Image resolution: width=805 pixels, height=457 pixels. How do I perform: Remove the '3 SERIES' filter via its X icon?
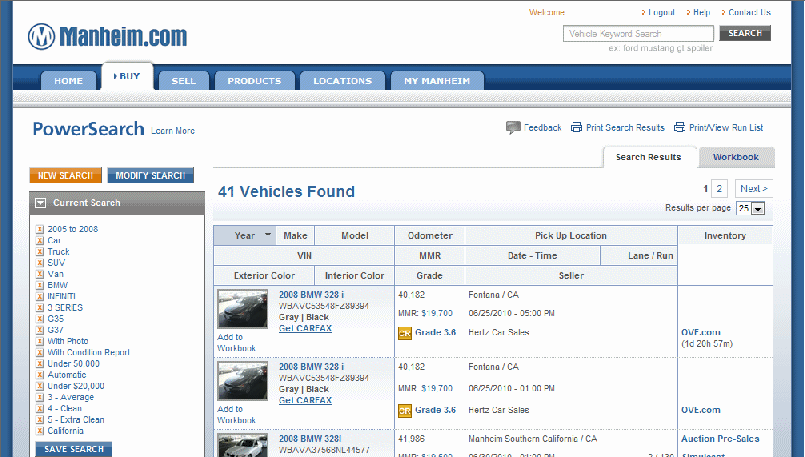(x=40, y=308)
